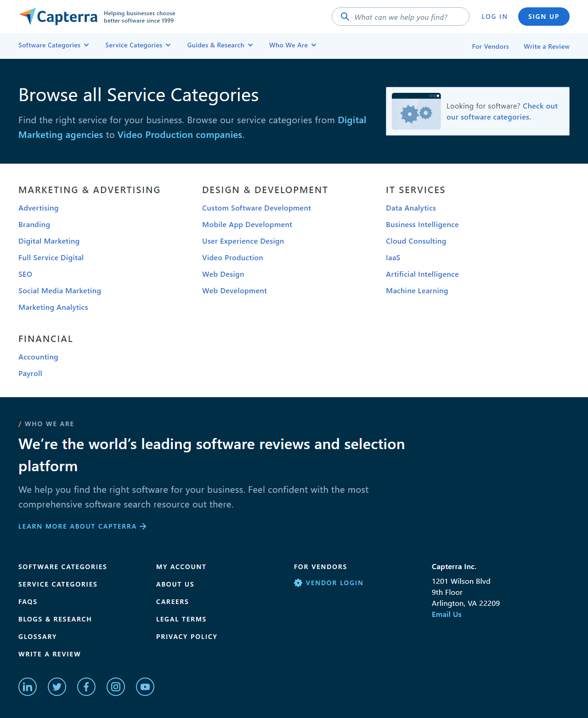Image resolution: width=588 pixels, height=718 pixels.
Task: Go to For Vendors in navigation bar
Action: coord(490,46)
